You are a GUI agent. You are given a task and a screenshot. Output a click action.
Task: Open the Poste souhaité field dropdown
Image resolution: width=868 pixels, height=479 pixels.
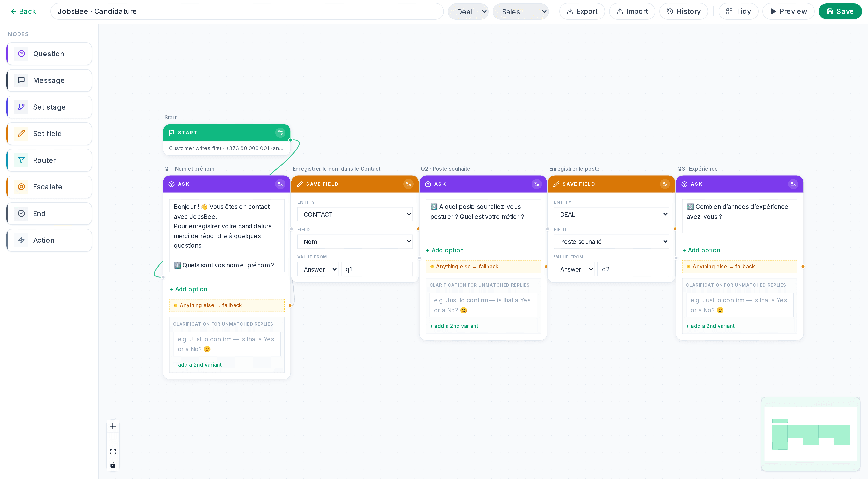coord(611,242)
